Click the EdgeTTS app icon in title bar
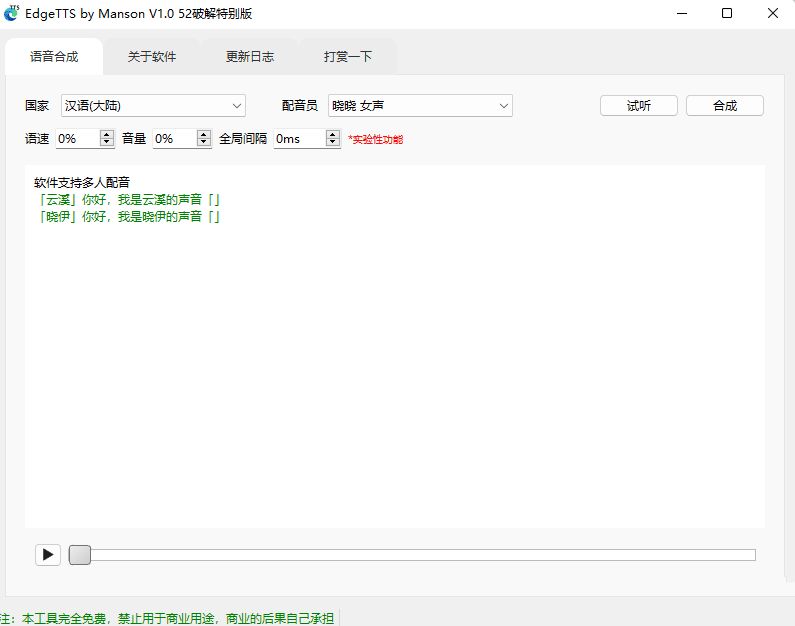 pos(11,13)
